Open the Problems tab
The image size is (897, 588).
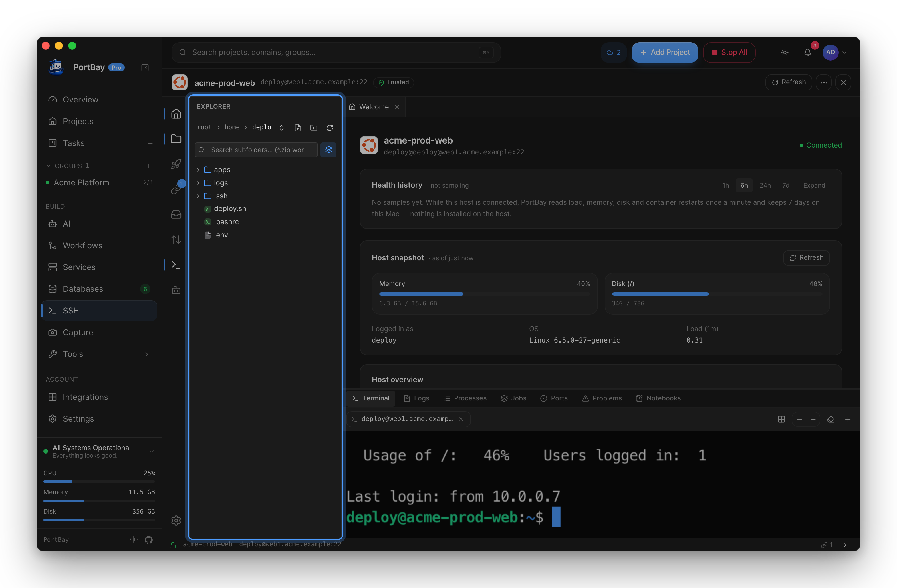602,398
